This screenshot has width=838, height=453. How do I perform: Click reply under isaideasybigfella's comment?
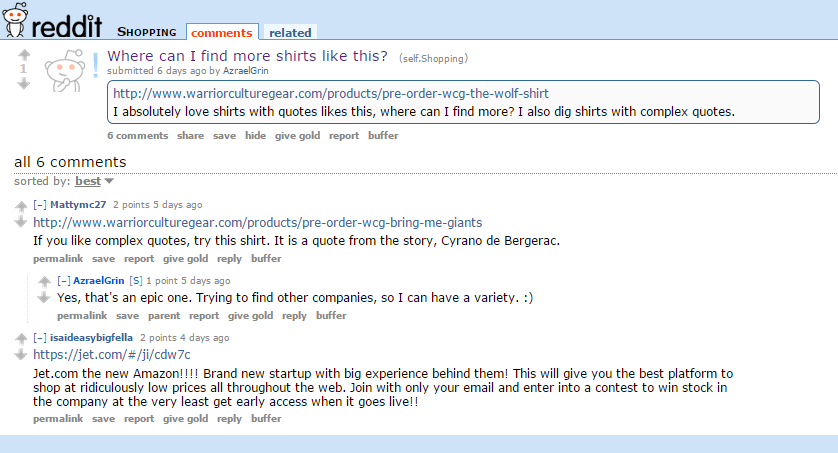point(229,419)
